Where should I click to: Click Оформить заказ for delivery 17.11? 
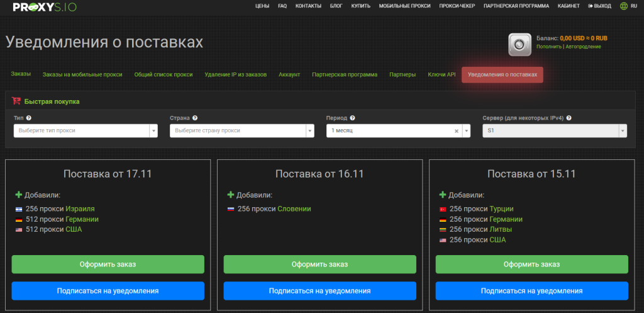click(108, 264)
